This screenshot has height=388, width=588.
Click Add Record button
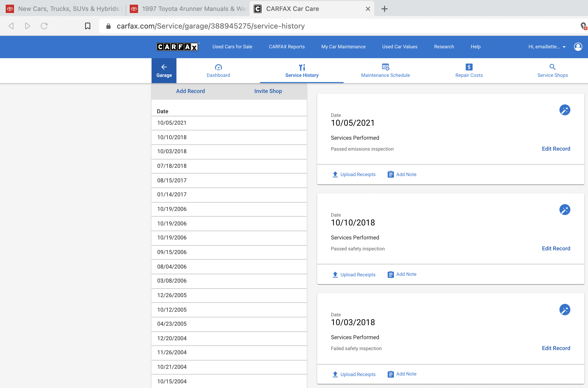click(x=190, y=91)
